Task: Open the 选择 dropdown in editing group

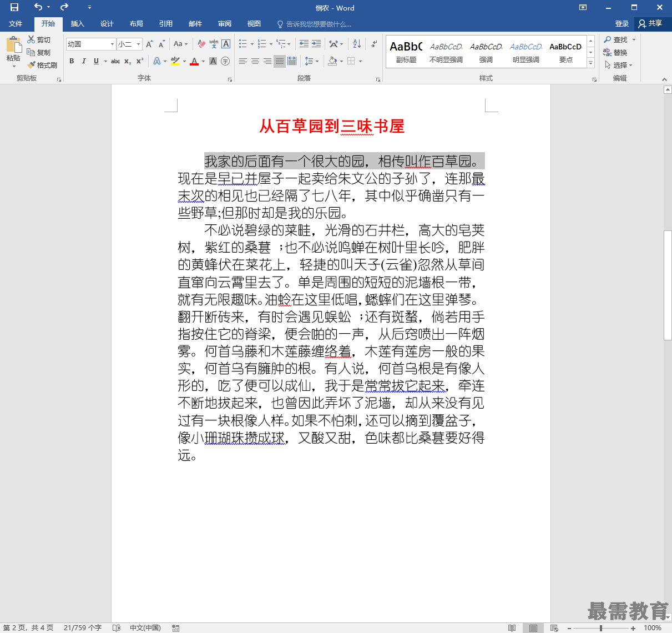Action: tap(618, 65)
